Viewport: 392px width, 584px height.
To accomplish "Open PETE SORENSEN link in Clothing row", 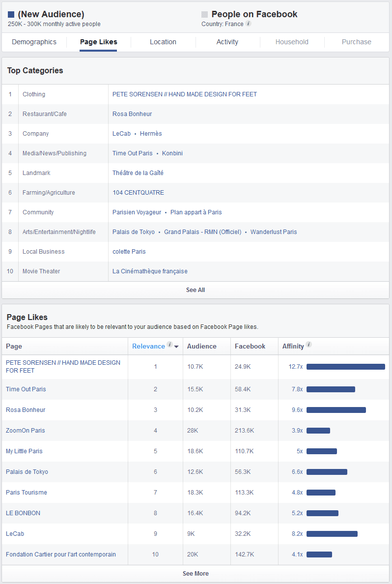I will click(x=185, y=94).
